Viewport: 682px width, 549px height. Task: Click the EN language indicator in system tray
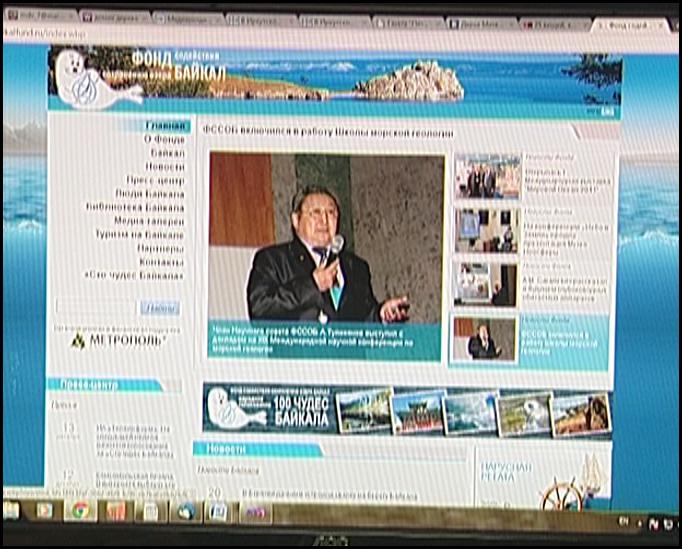[624, 521]
